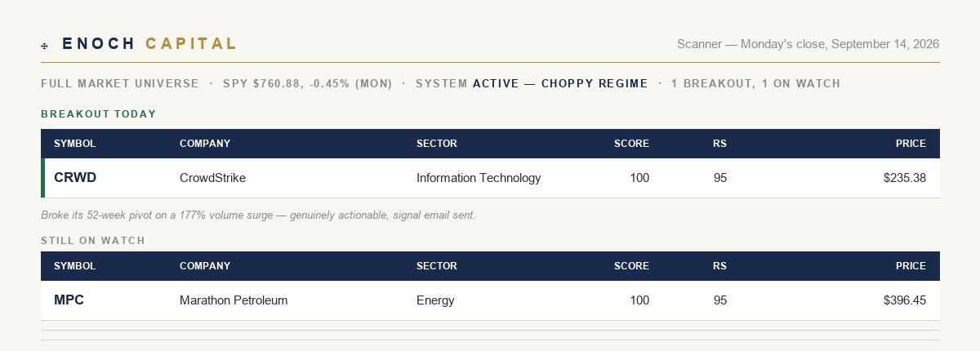This screenshot has height=351, width=980.
Task: Click the ENOCH CAPITAL brand title
Action: (149, 44)
